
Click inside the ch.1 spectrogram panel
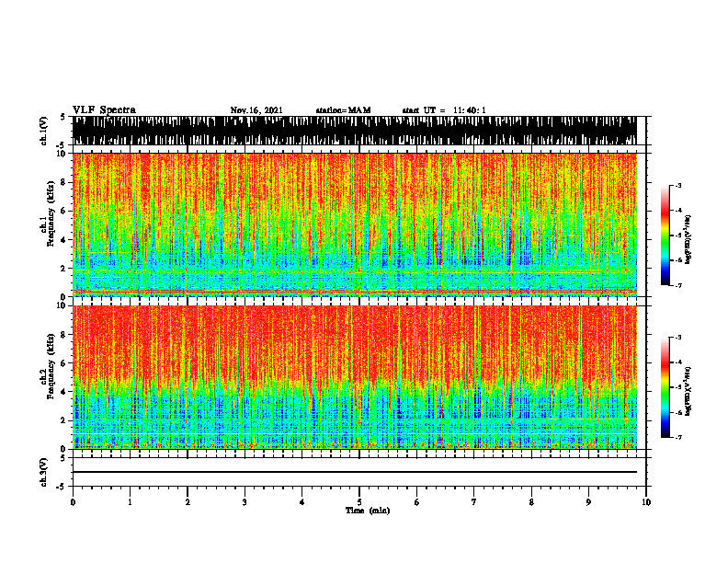[355, 224]
